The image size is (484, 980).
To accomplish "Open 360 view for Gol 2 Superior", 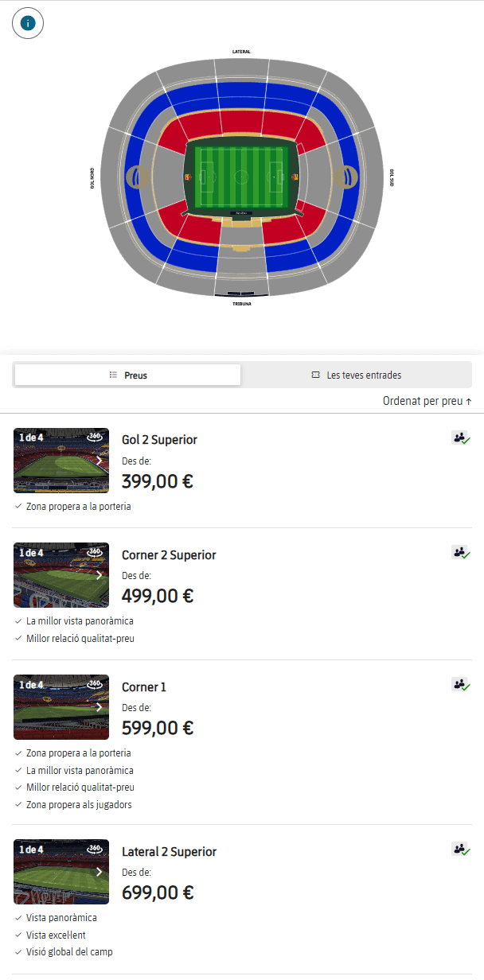I will click(x=95, y=437).
